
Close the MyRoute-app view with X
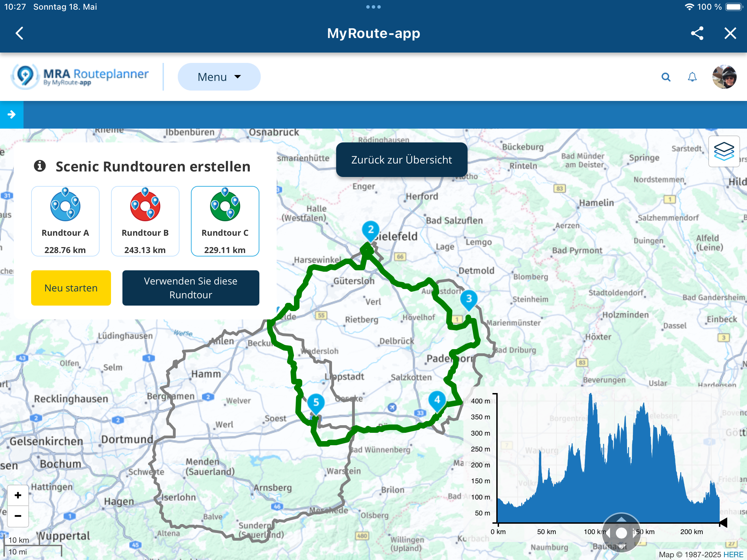pos(730,34)
